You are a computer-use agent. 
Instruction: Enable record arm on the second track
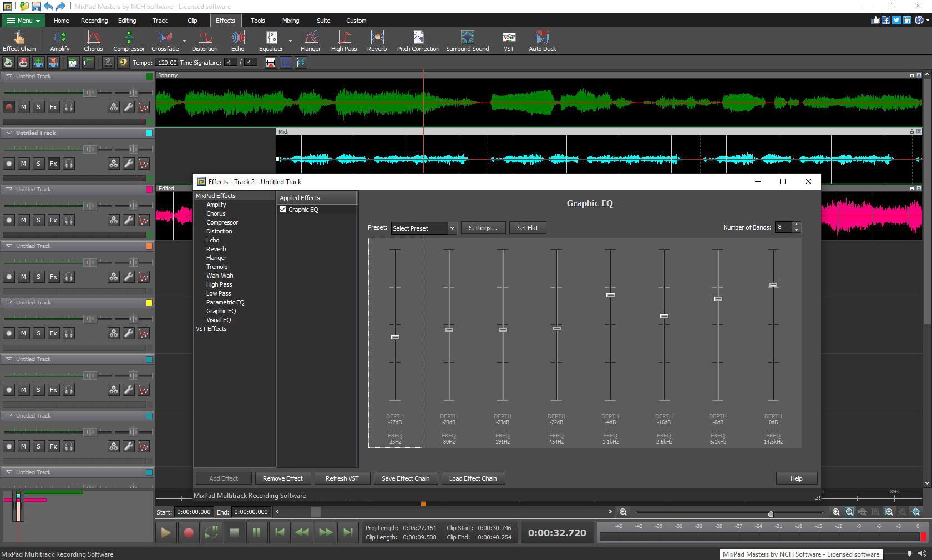click(x=9, y=164)
